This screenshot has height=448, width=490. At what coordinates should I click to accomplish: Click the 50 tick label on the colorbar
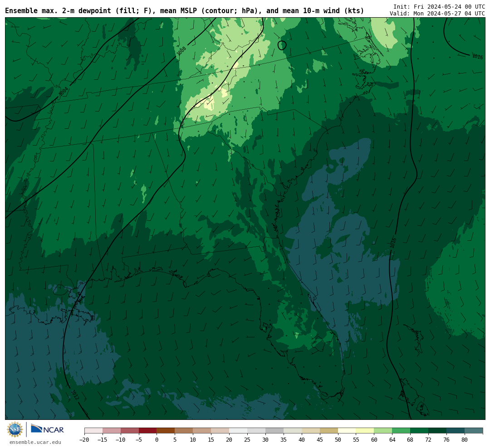tap(338, 439)
